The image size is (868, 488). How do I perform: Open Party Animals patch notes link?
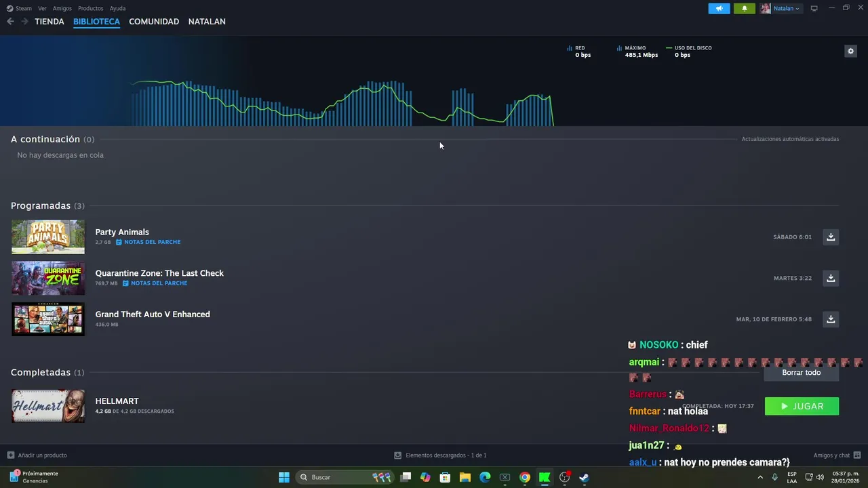click(x=148, y=242)
